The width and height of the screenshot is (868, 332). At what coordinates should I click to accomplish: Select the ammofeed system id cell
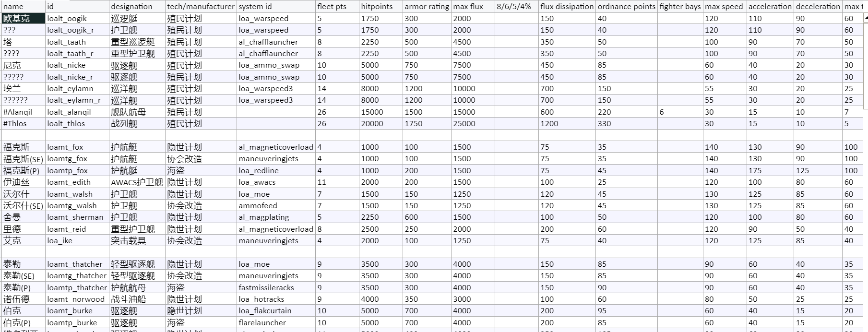(x=276, y=206)
